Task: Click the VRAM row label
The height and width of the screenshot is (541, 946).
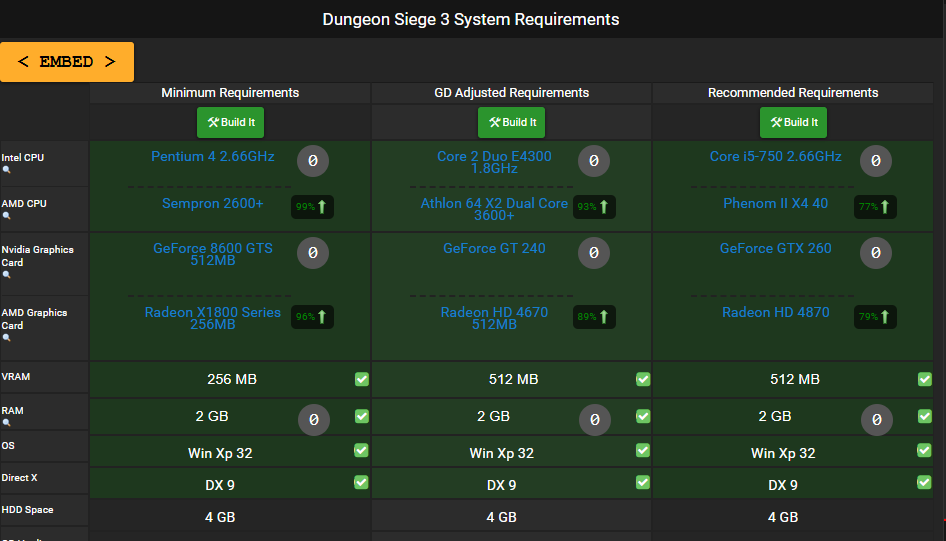Action: (16, 377)
